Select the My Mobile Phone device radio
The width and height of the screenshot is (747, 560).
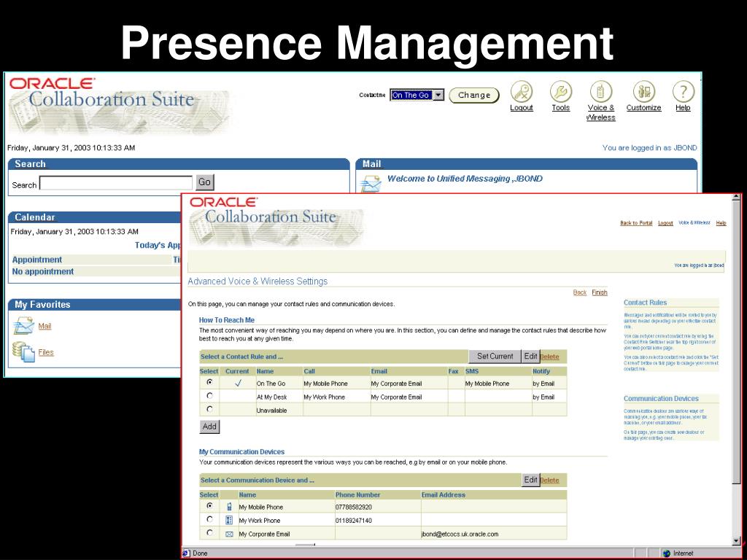(x=209, y=506)
